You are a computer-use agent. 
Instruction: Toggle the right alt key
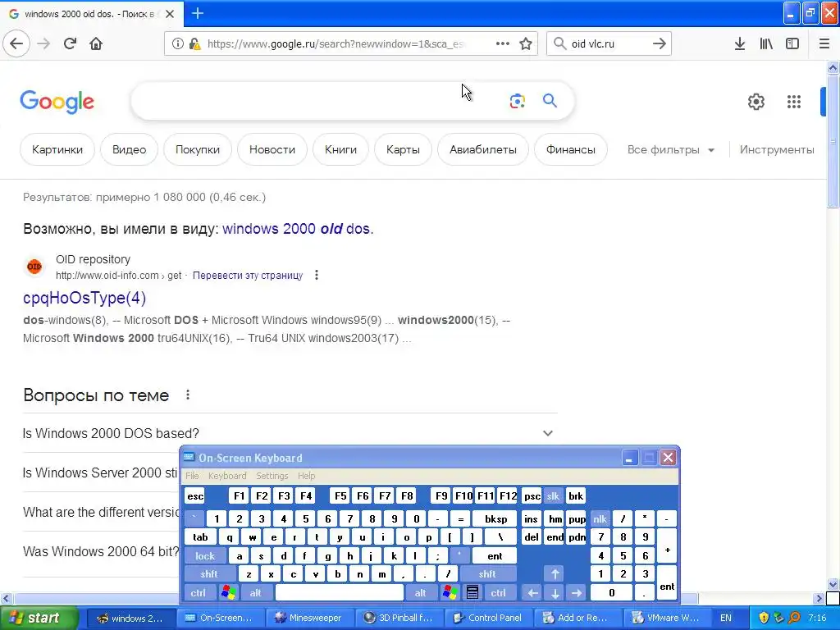[420, 592]
